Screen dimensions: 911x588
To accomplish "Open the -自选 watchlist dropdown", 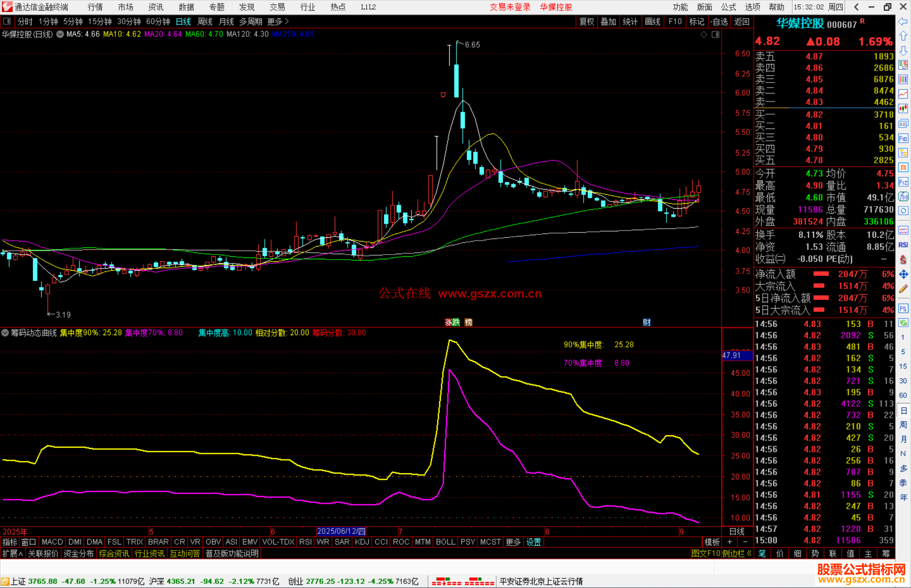I will 719,21.
